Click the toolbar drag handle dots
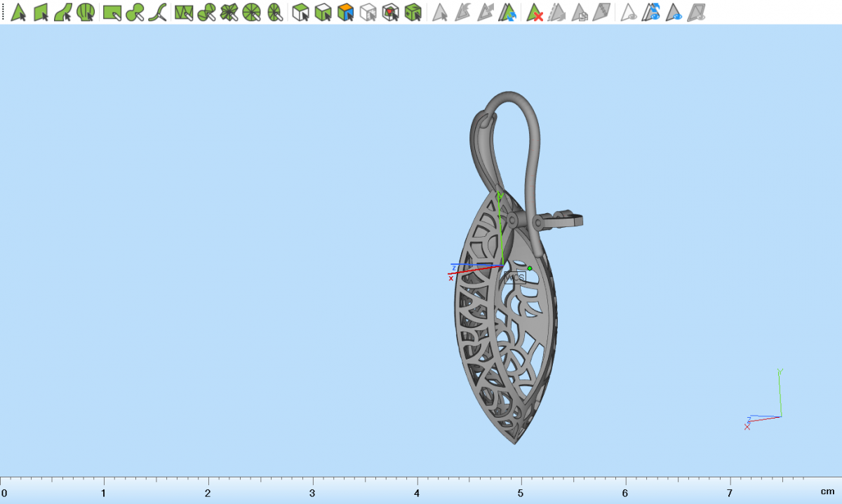 click(x=3, y=12)
